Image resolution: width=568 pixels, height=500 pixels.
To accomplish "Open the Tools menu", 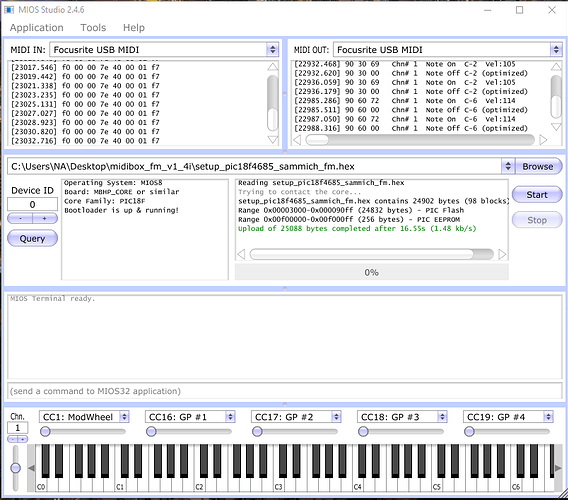I will [x=93, y=28].
